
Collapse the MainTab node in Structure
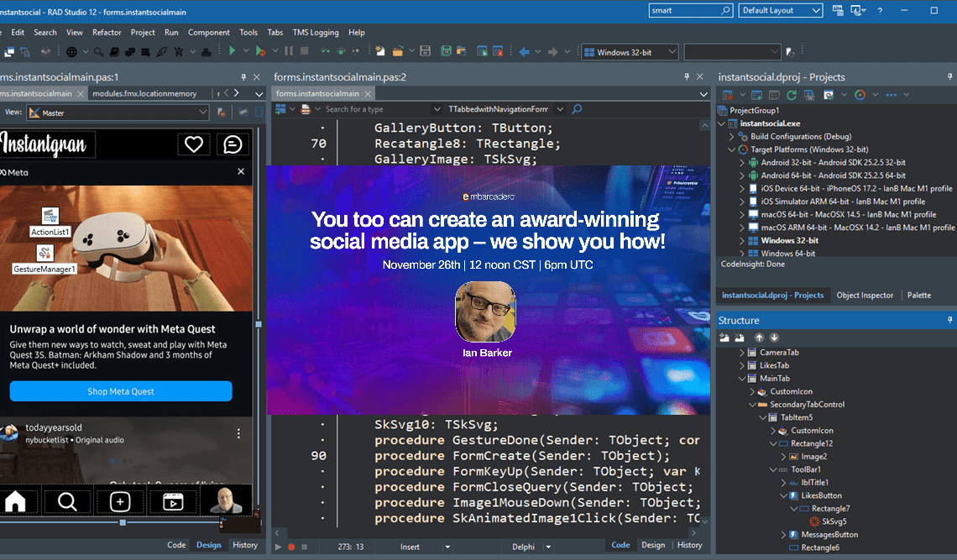point(742,379)
